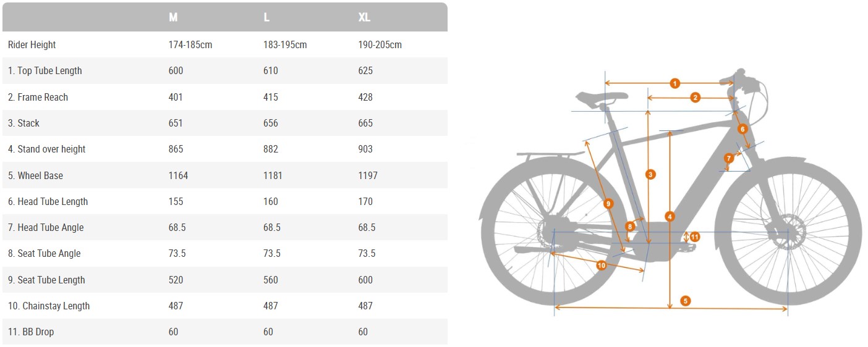
Task: Click the number 8 seat angle marker
Action: tap(630, 227)
